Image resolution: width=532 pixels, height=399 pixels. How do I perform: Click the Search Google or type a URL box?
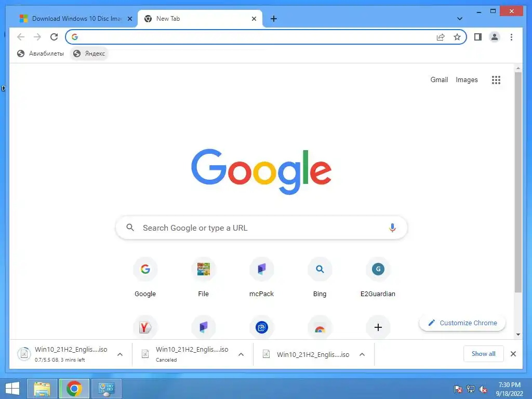click(x=261, y=228)
